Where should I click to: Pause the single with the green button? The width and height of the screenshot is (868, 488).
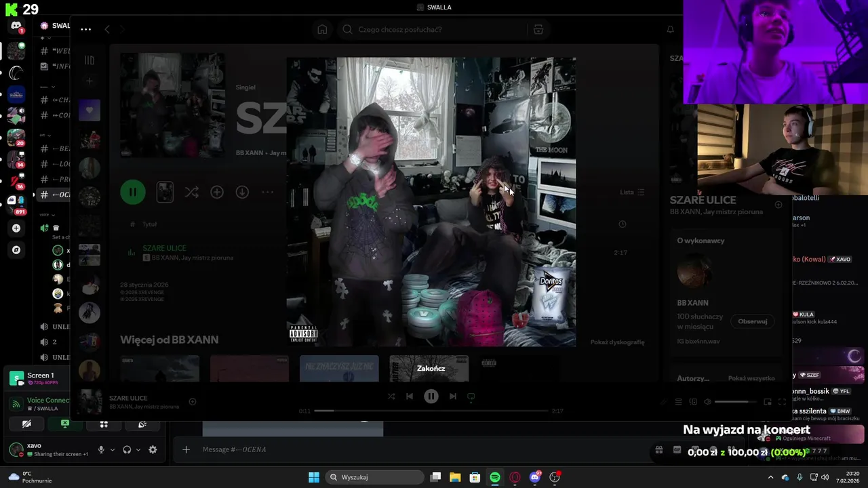point(133,192)
